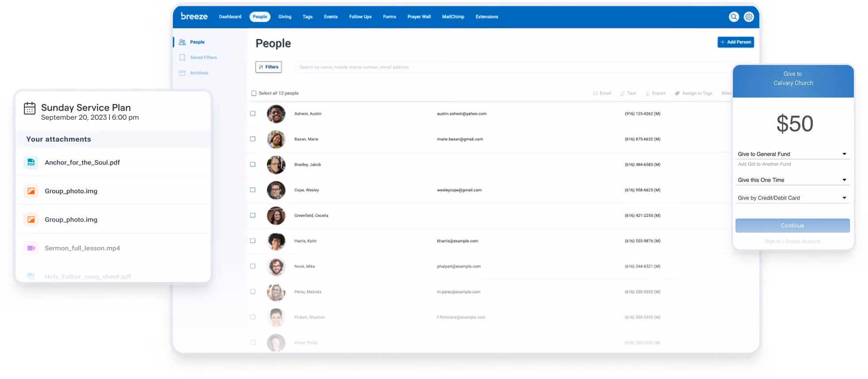
Task: Click the Add Gift to Another Fund link
Action: point(764,164)
